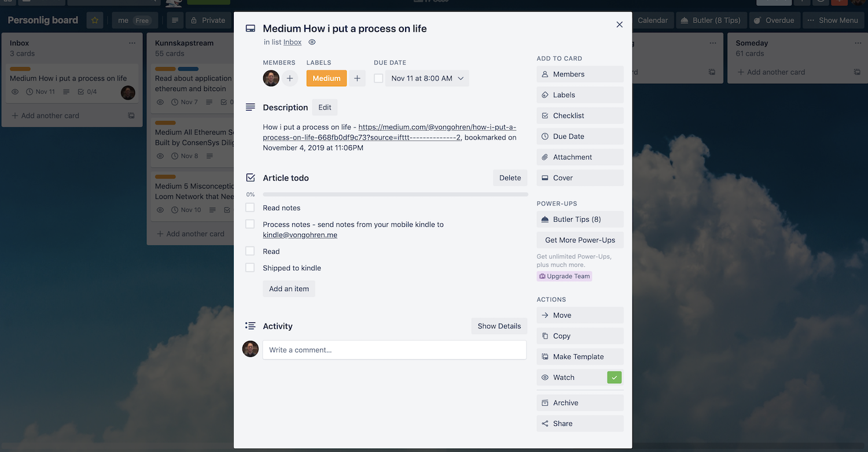Screen dimensions: 868x452
Task: Check the Shipped to kindle item
Action: 250,267
